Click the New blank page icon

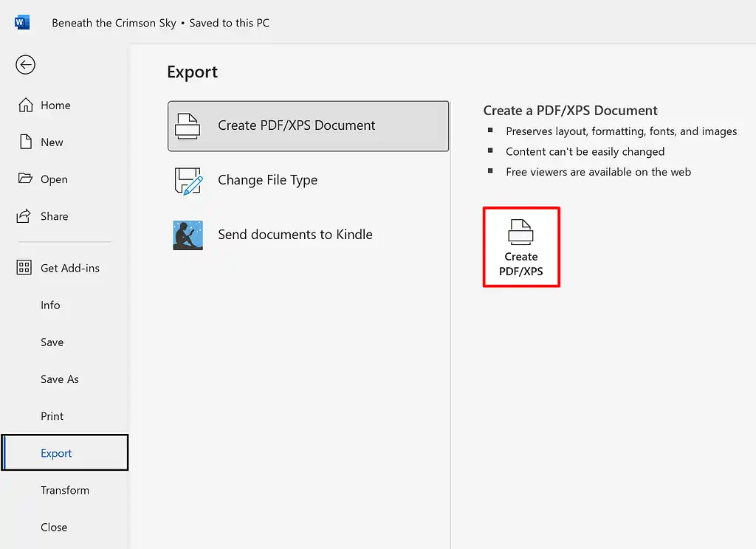coord(25,142)
